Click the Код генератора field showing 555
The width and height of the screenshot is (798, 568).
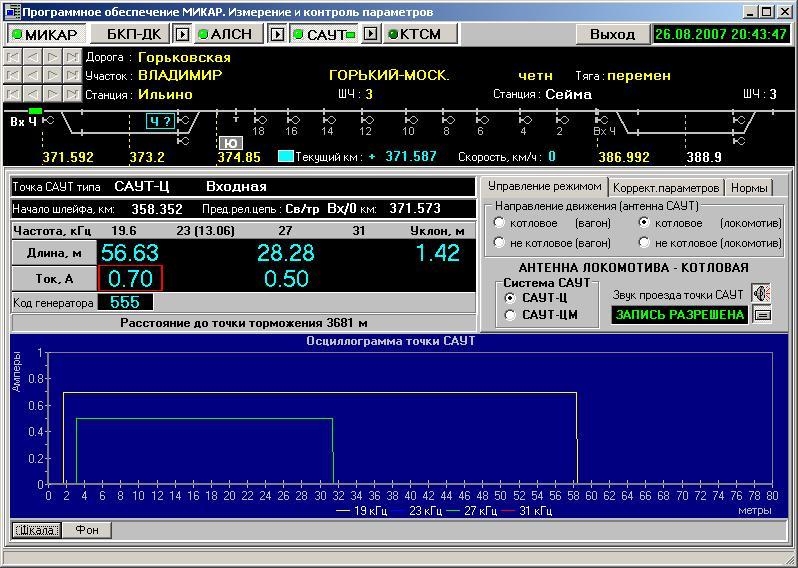(125, 303)
